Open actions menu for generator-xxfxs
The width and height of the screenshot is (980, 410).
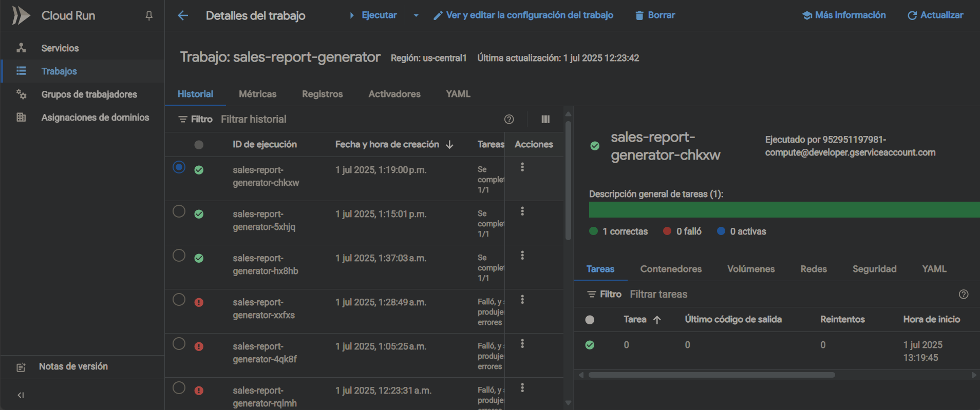[522, 300]
